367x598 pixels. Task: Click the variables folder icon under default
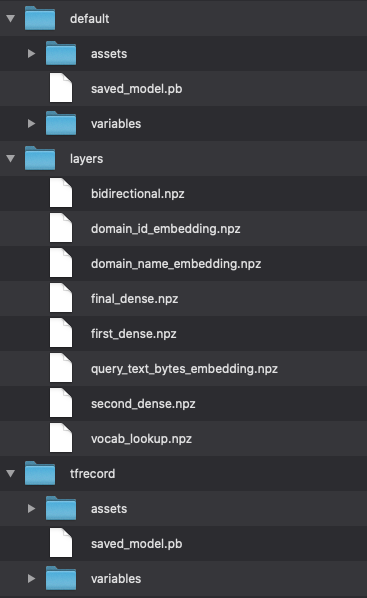[x=61, y=123]
